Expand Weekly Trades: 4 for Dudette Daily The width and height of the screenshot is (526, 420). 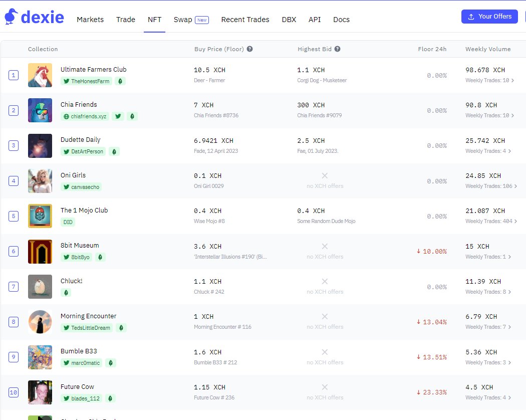pos(488,151)
